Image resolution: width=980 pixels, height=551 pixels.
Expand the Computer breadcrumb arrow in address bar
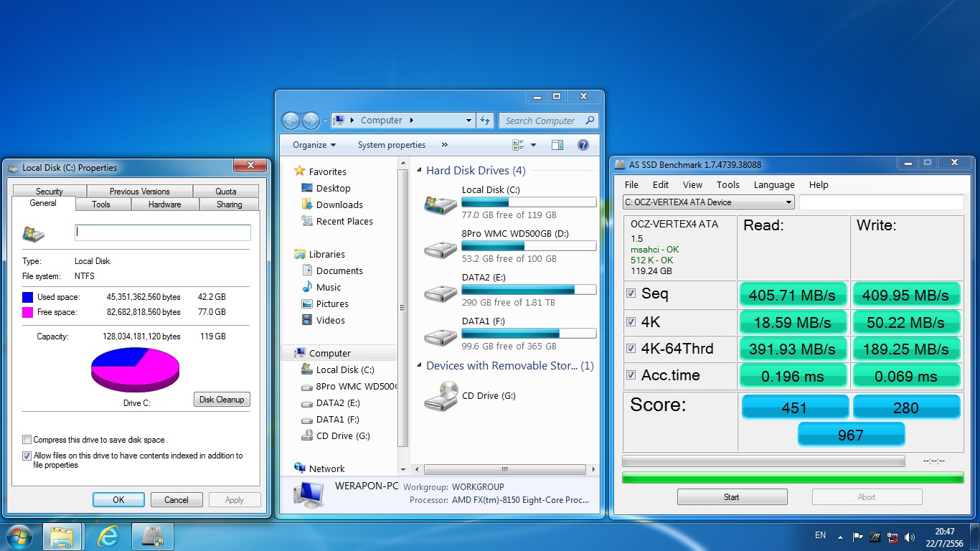411,121
